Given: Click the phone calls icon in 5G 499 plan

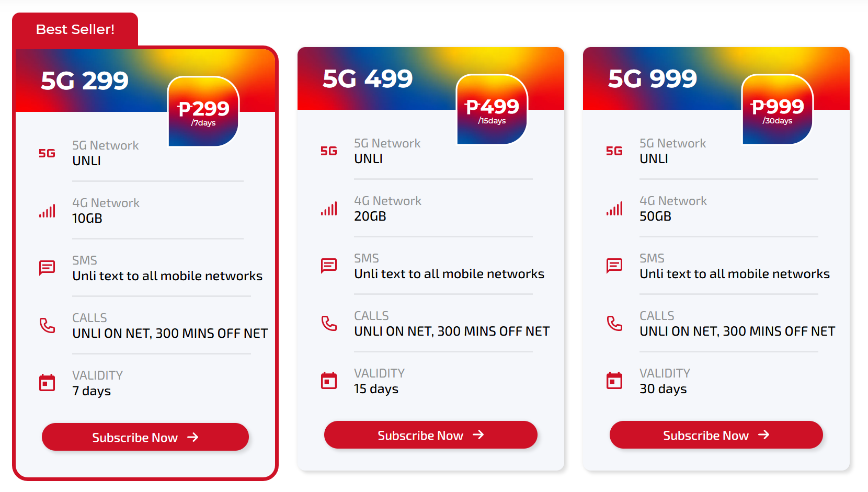Looking at the screenshot, I should coord(329,323).
